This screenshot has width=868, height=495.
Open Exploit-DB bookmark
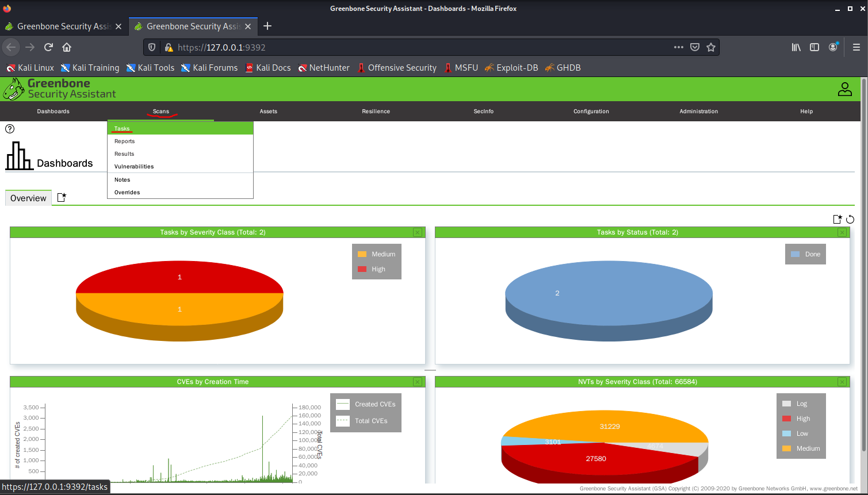(x=511, y=68)
